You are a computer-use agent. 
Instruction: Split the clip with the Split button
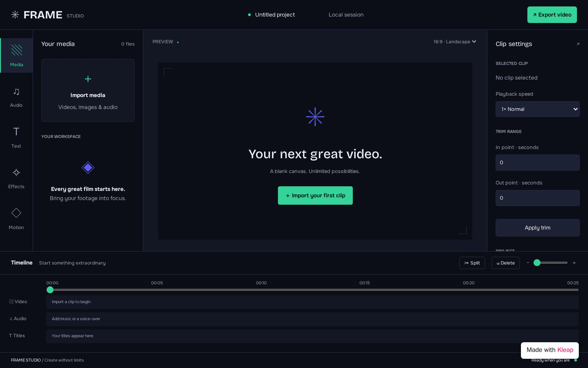tap(472, 263)
